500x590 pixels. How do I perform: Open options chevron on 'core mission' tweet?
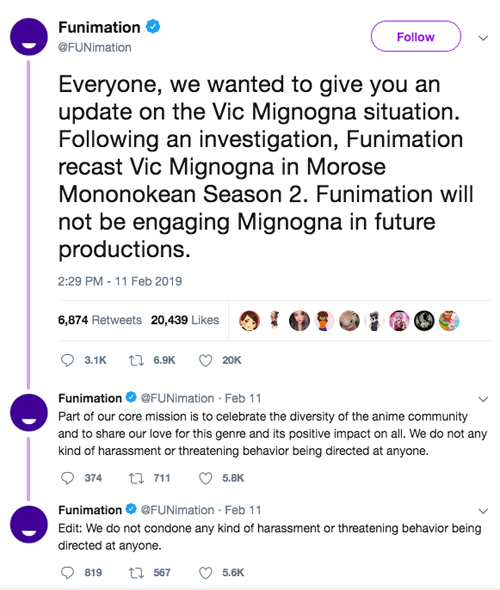point(483,399)
